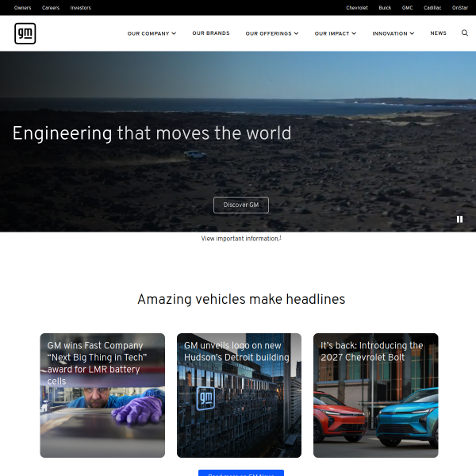Open the OnStar link
The image size is (476, 476).
tap(460, 7)
